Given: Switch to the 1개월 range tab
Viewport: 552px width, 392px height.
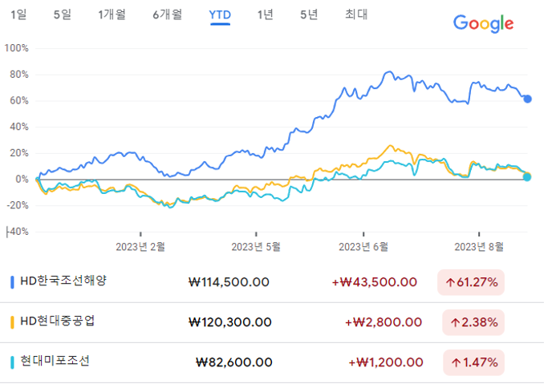Looking at the screenshot, I should coord(112,14).
